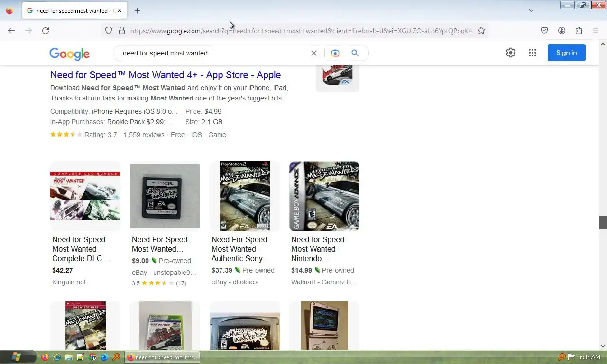This screenshot has width=607, height=364.
Task: Open 'Most Wanted - Nintendo' Walmart listing
Action: click(x=319, y=249)
